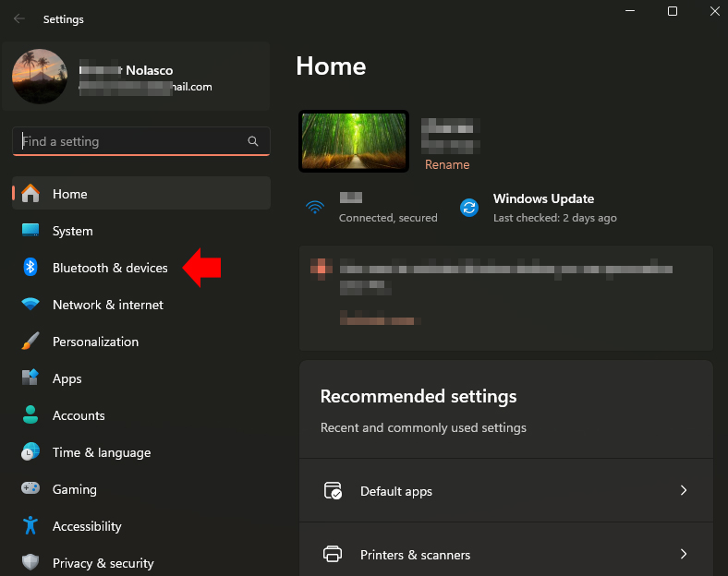Click the Time & language globe clock icon
Viewport: 728px width, 576px height.
[30, 451]
